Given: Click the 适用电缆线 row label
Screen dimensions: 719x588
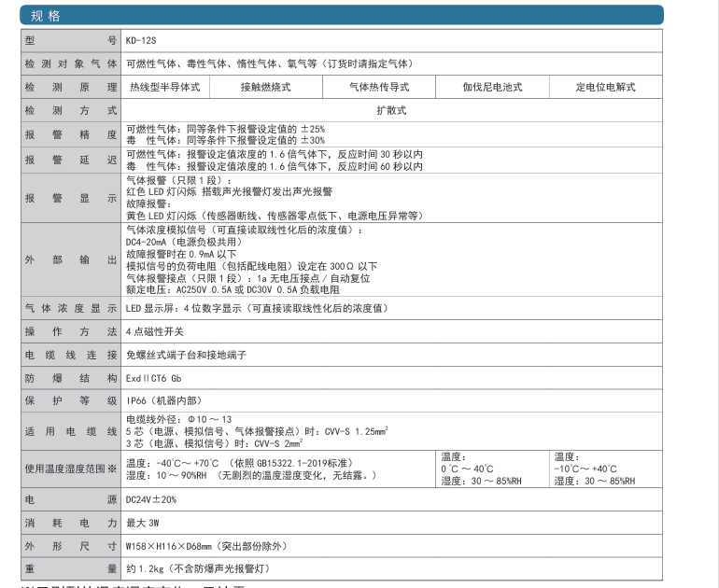Looking at the screenshot, I should [x=71, y=431].
